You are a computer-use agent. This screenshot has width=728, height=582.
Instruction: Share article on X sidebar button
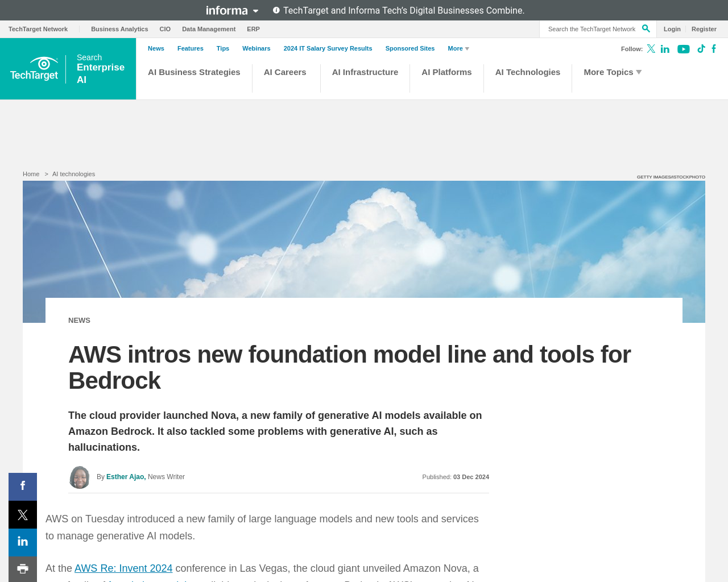pos(23,514)
